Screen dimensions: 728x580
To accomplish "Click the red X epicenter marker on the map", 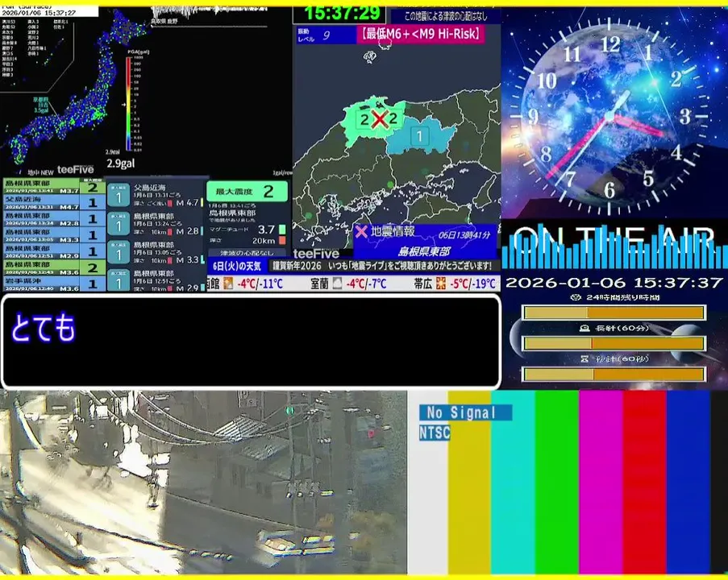I will (380, 119).
